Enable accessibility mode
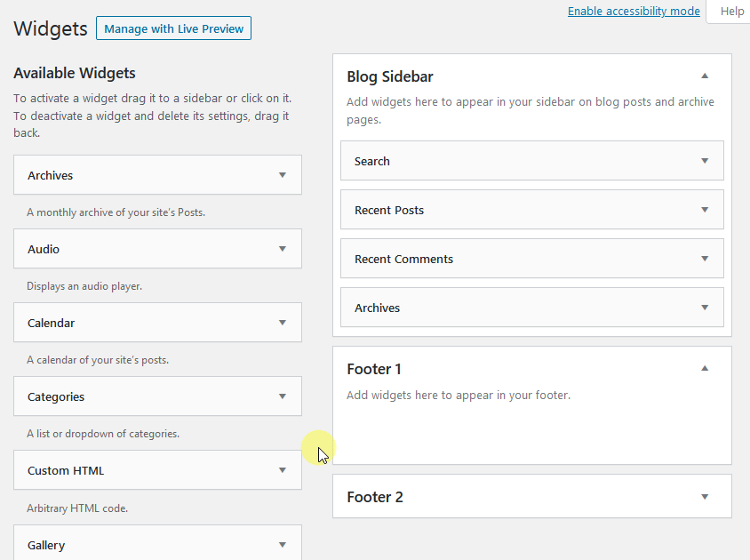 tap(634, 11)
